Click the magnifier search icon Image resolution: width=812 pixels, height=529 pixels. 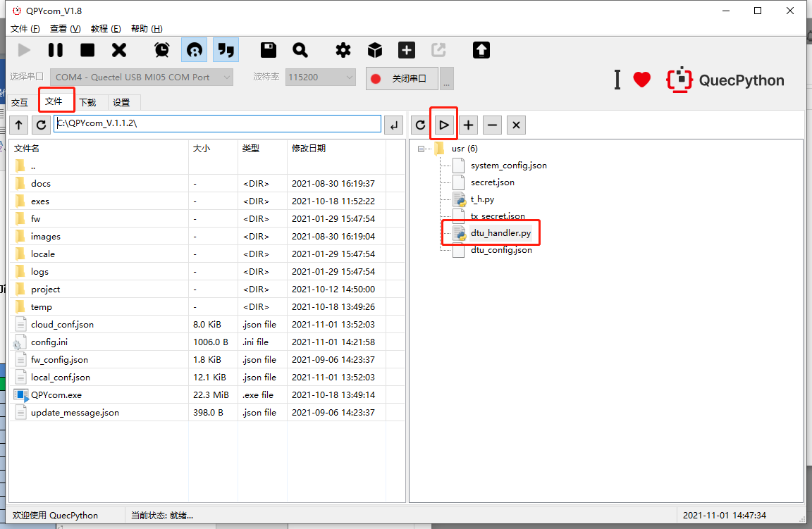300,50
